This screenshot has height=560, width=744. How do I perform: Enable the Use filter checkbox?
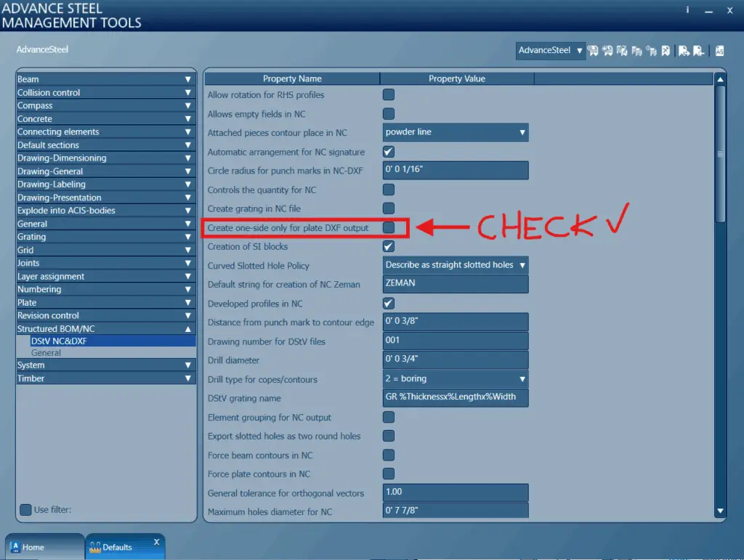coord(25,510)
